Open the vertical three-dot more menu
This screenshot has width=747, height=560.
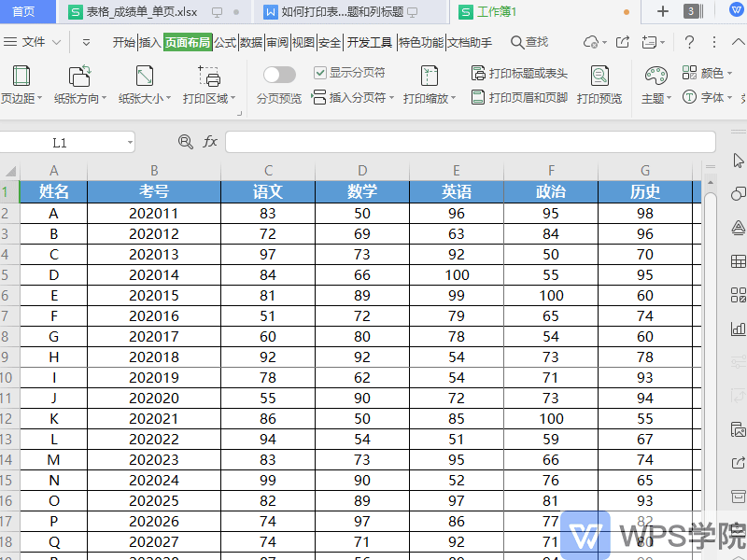[x=713, y=42]
